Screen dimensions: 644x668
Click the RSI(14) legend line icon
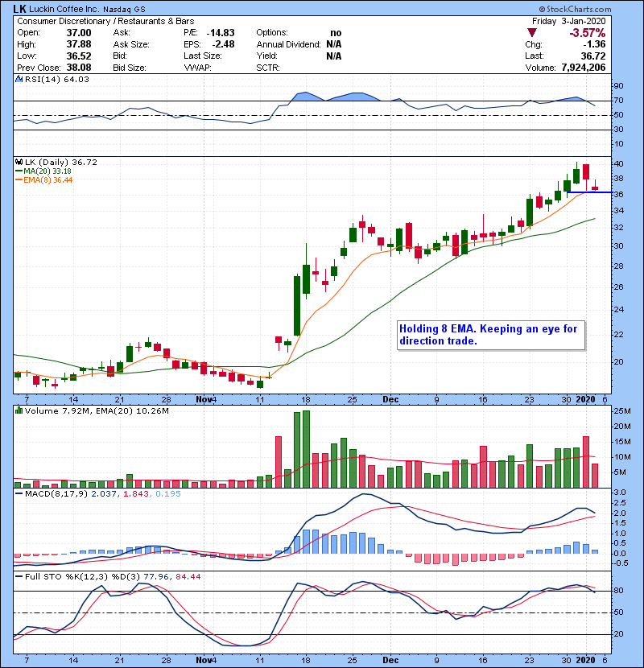pos(18,79)
